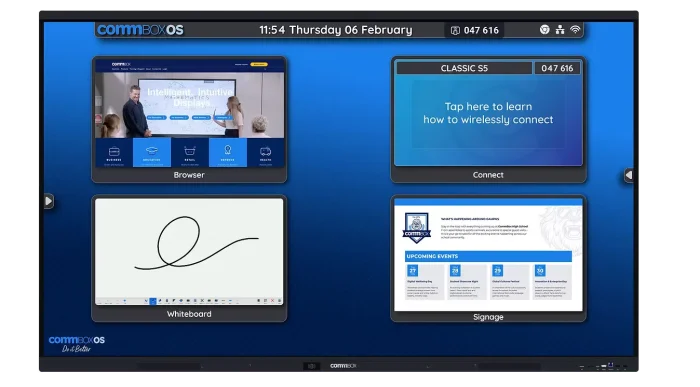Tap here to learn how to wirelessly connect

[x=488, y=113]
